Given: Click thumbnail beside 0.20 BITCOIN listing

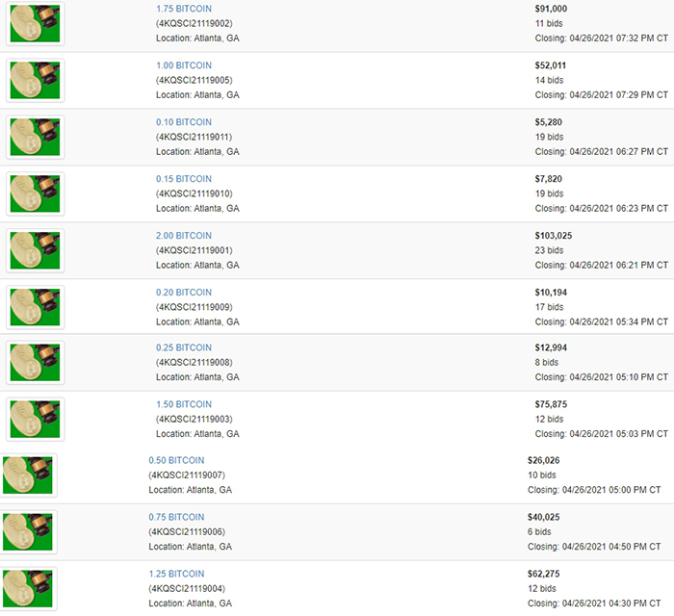Looking at the screenshot, I should pos(36,307).
